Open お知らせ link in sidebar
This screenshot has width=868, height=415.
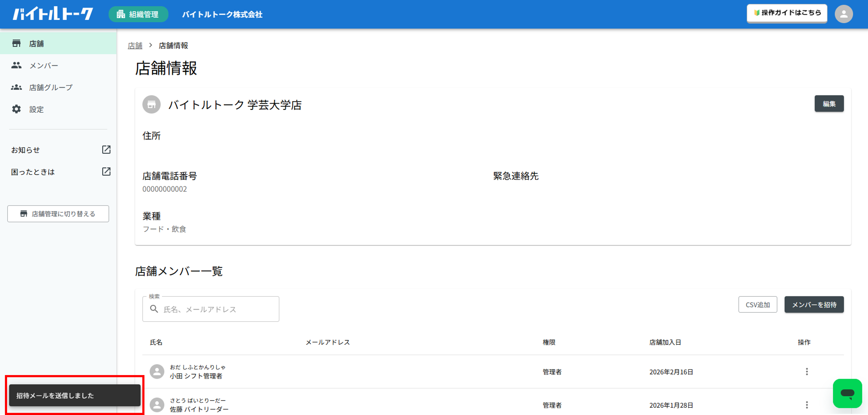[26, 150]
